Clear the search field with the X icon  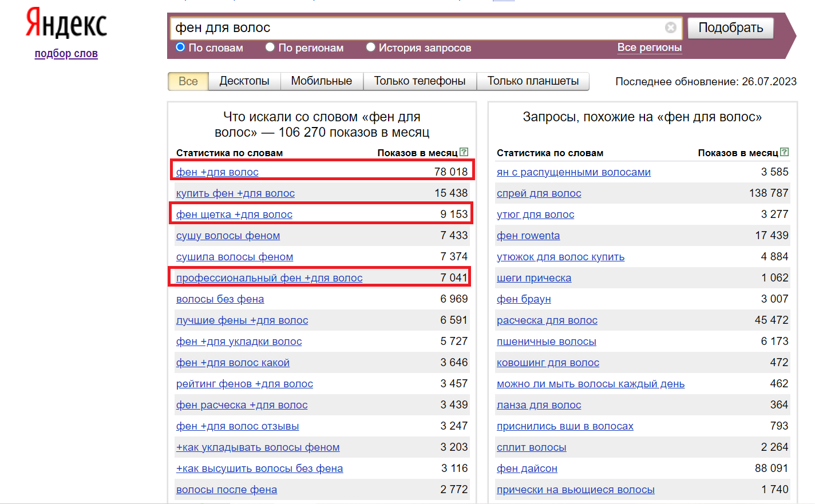pos(671,27)
